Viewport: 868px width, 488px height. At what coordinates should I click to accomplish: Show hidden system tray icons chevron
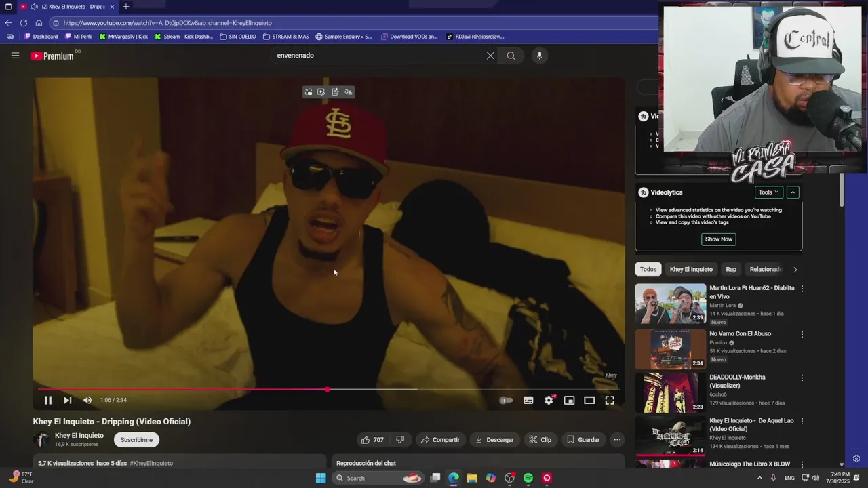point(759,478)
